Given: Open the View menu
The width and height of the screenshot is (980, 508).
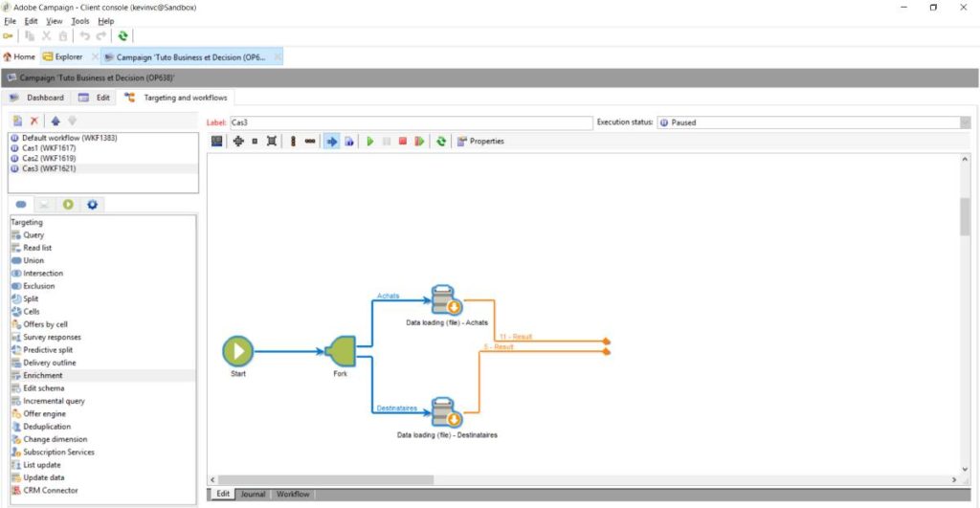Looking at the screenshot, I should (x=55, y=21).
